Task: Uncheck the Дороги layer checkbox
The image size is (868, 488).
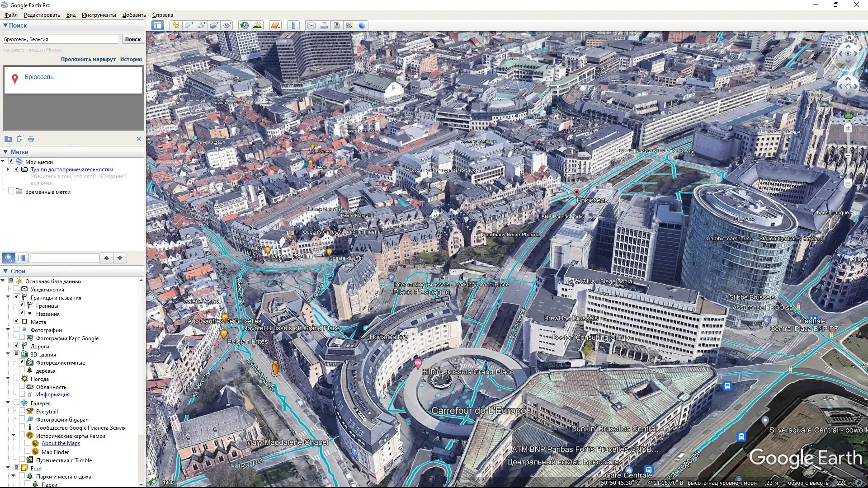Action: coord(16,346)
